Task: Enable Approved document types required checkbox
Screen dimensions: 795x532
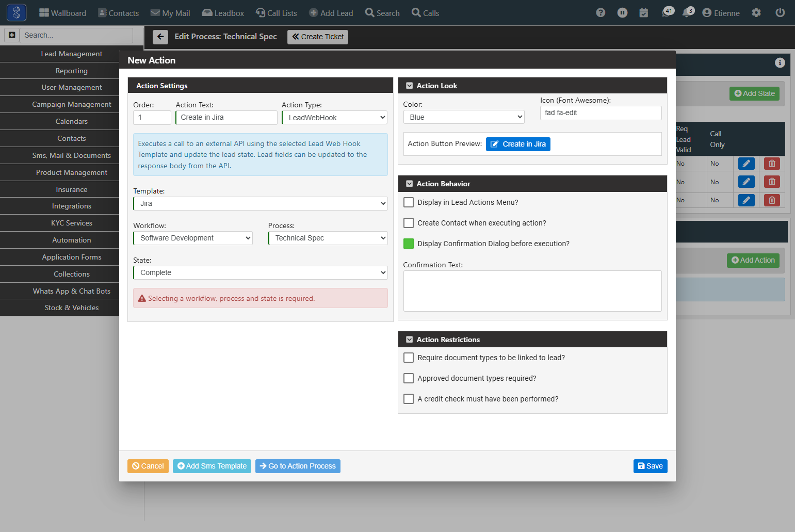Action: click(x=409, y=378)
